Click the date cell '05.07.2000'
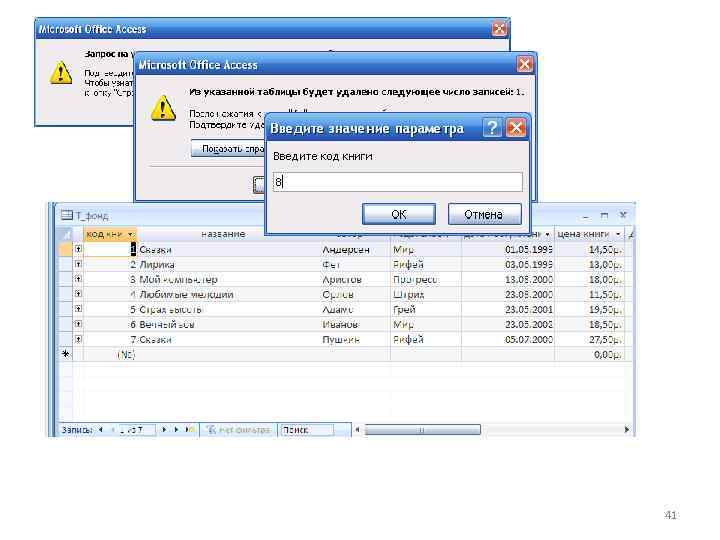This screenshot has height=540, width=720. pyautogui.click(x=508, y=340)
